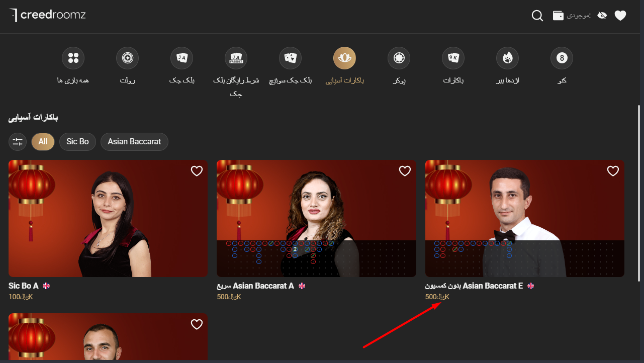Screen dimensions: 644x363
Task: Open the filter settings sliders icon
Action: tap(18, 142)
